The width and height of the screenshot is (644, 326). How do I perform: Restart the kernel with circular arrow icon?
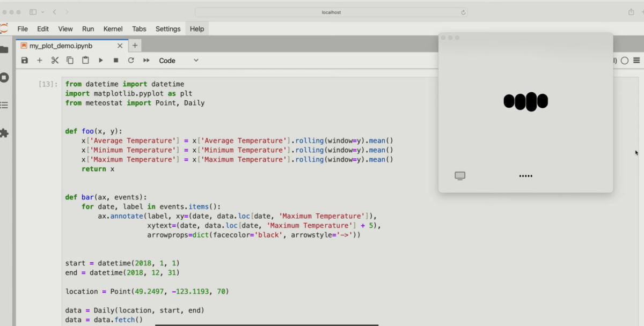coord(130,61)
